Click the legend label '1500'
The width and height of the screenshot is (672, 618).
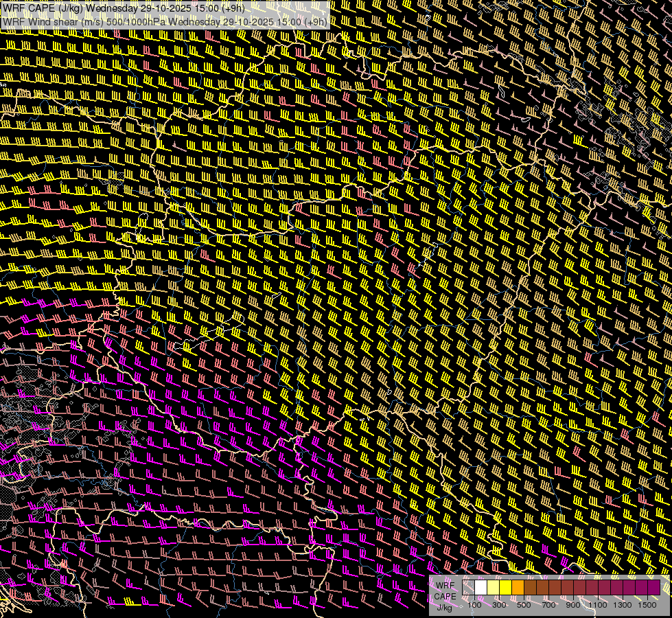tap(647, 605)
